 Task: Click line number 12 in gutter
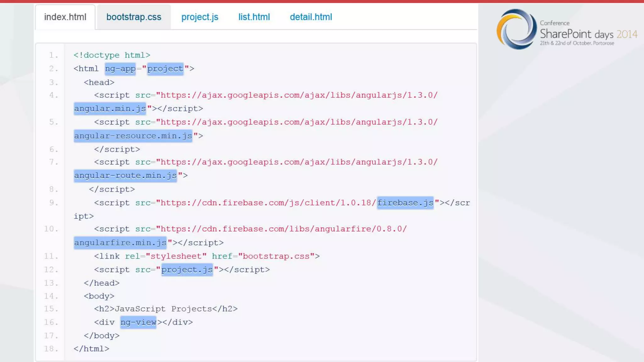click(x=51, y=270)
